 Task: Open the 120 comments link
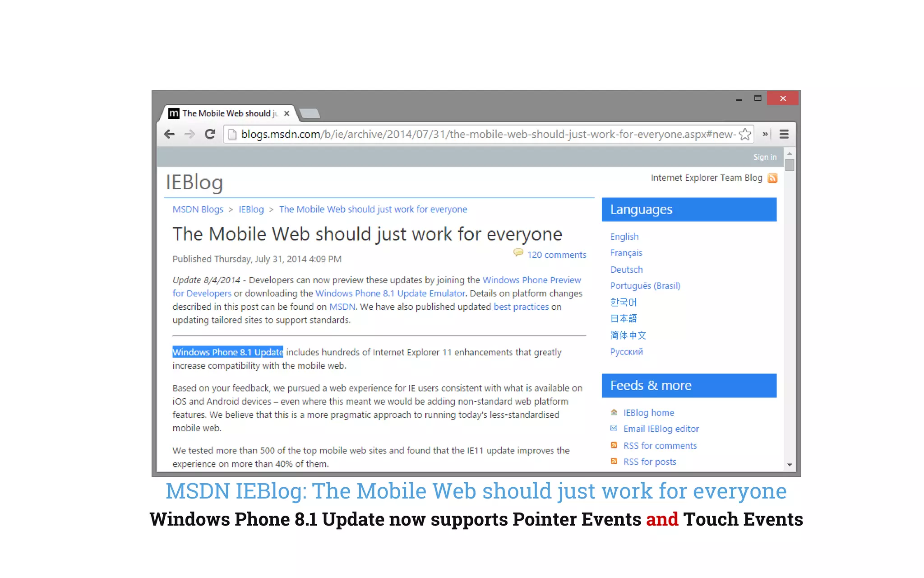[x=557, y=255]
